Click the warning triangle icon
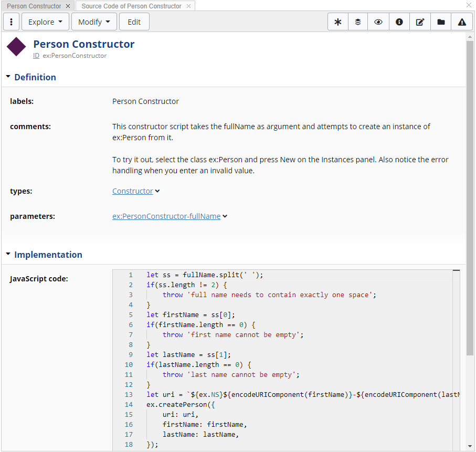Screen dimensions: 476x452 point(462,22)
